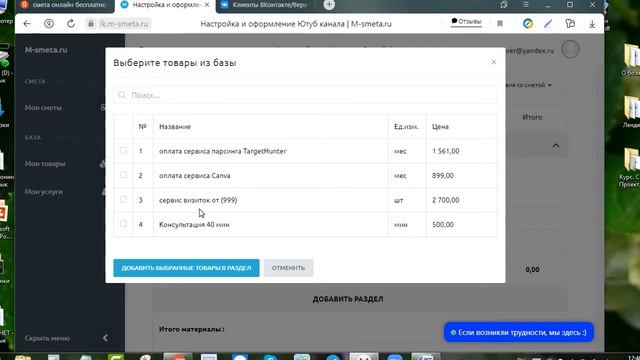Click 'оплата сервиса парсинга TargetHunter' name
The height and width of the screenshot is (360, 640).
[x=222, y=151]
